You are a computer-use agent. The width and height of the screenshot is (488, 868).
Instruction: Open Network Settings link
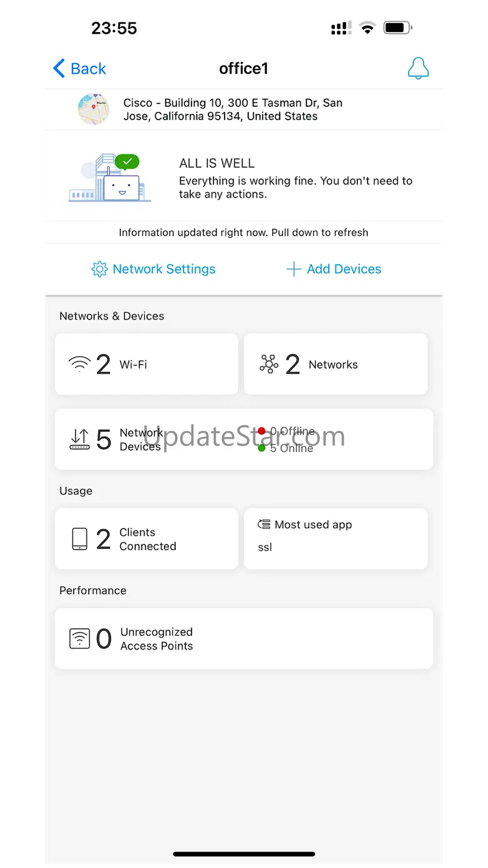(164, 269)
